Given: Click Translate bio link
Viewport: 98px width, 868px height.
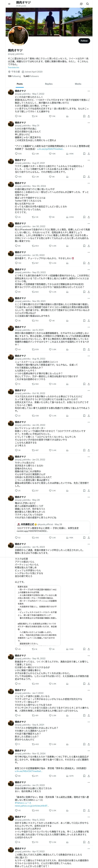Looking at the screenshot, I should tap(14, 68).
